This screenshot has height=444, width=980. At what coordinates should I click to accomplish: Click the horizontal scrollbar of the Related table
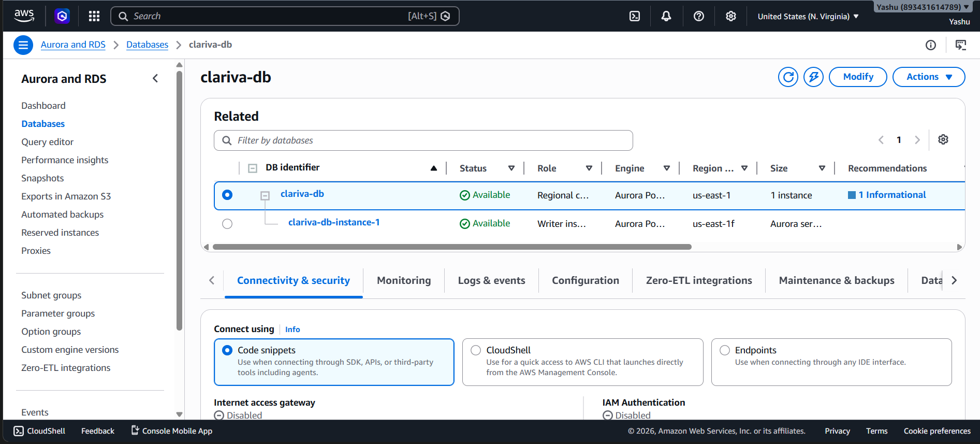click(452, 247)
